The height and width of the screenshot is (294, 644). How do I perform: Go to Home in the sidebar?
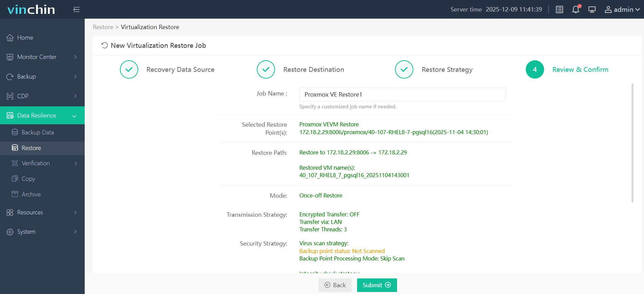coord(25,38)
